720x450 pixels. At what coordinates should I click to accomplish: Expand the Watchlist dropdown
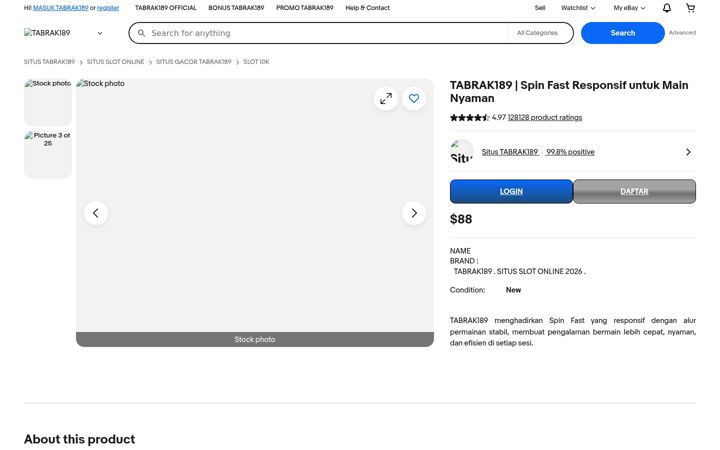(578, 8)
